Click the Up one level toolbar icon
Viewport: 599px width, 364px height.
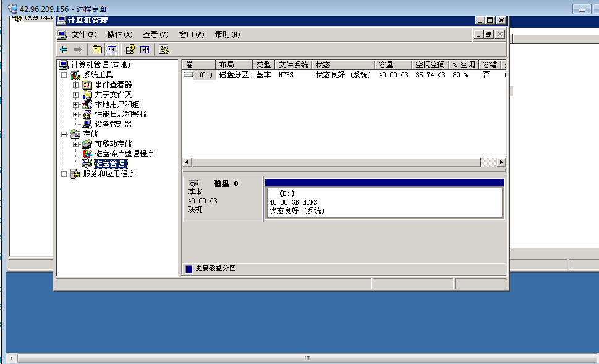(97, 49)
